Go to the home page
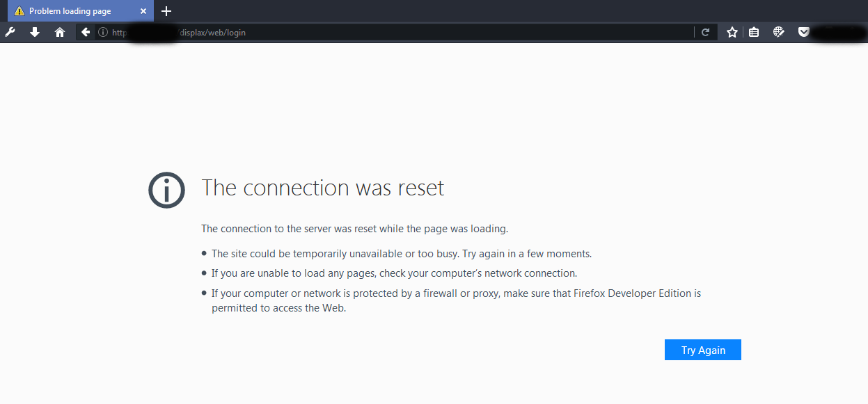The image size is (868, 404). pyautogui.click(x=60, y=32)
